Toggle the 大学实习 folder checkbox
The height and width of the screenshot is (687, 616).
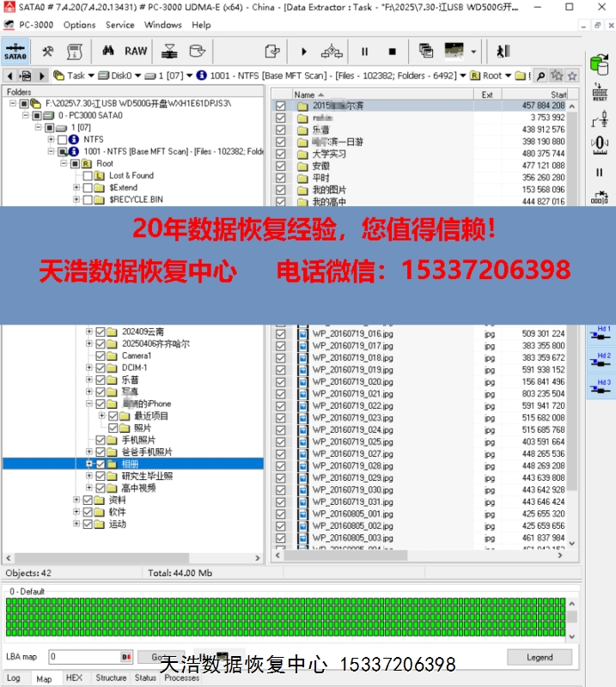pyautogui.click(x=281, y=154)
